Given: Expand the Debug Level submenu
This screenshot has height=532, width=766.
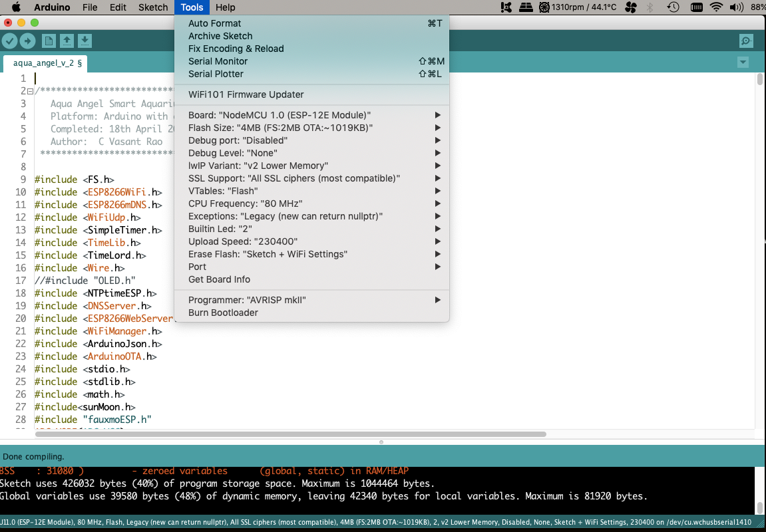Looking at the screenshot, I should pos(311,153).
